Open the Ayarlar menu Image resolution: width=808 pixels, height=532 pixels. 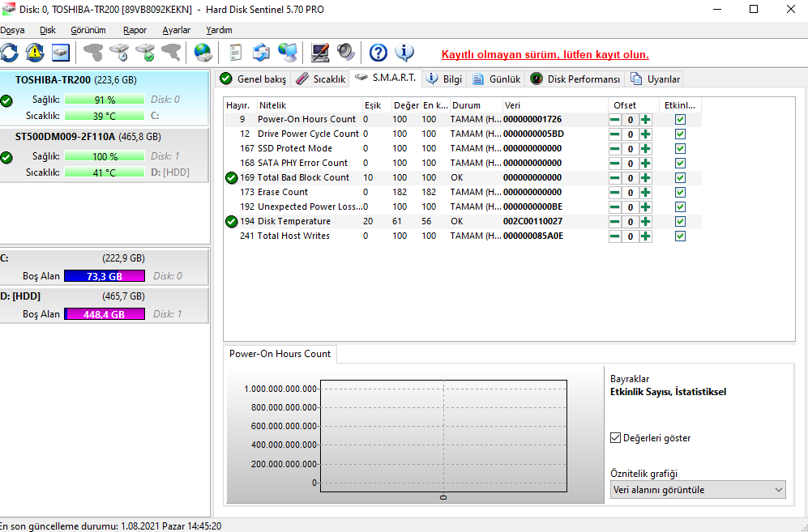click(176, 31)
